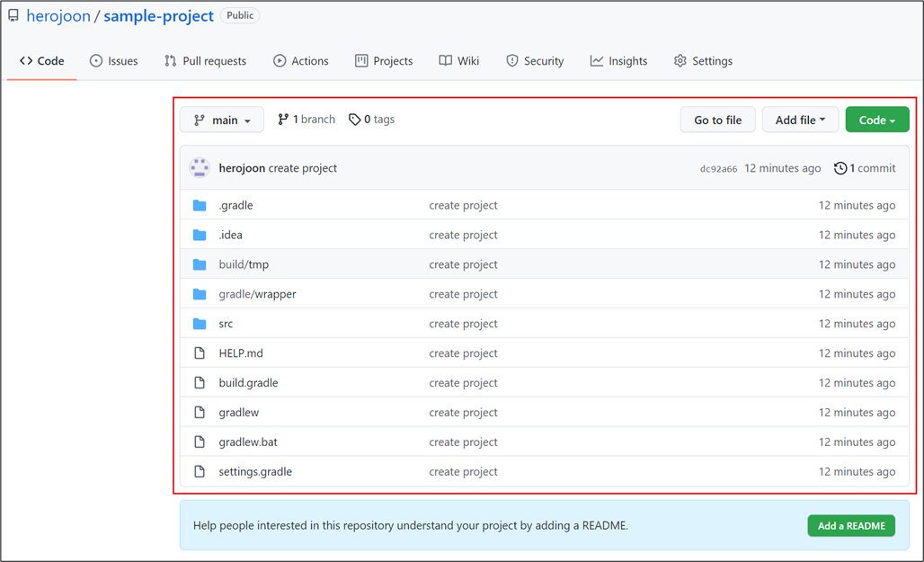Open the gradle/wrapper folder
The image size is (924, 562).
[258, 294]
